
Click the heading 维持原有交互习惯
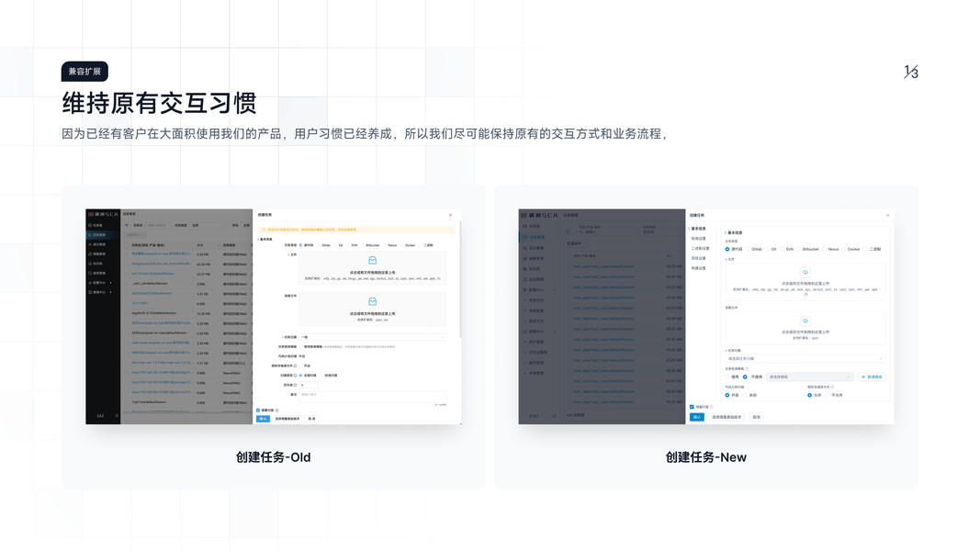click(x=160, y=103)
